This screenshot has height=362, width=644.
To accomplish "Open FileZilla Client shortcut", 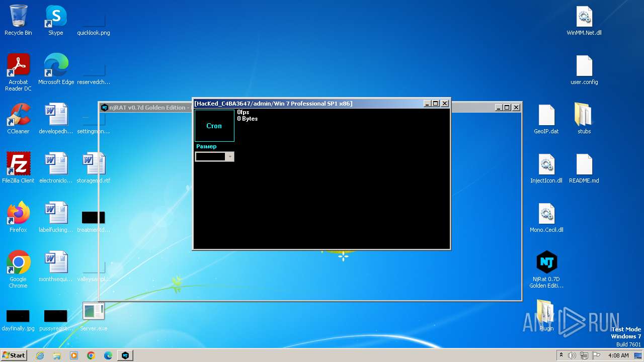I will [x=18, y=168].
